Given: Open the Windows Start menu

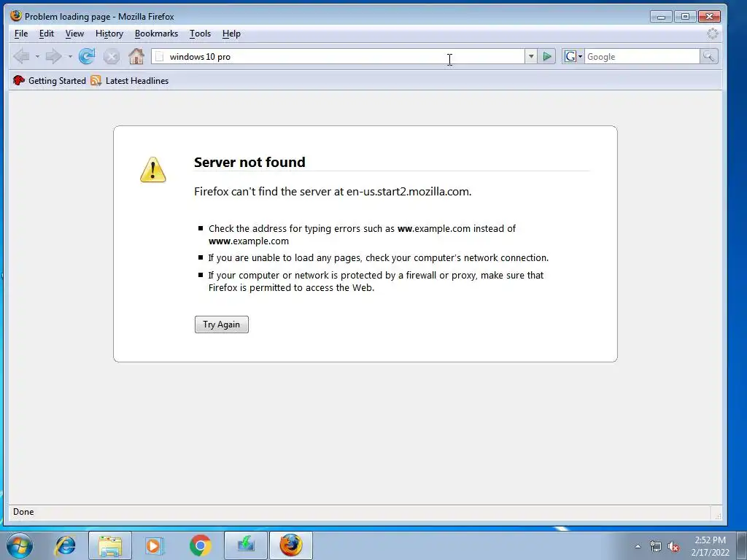Looking at the screenshot, I should pos(20,545).
